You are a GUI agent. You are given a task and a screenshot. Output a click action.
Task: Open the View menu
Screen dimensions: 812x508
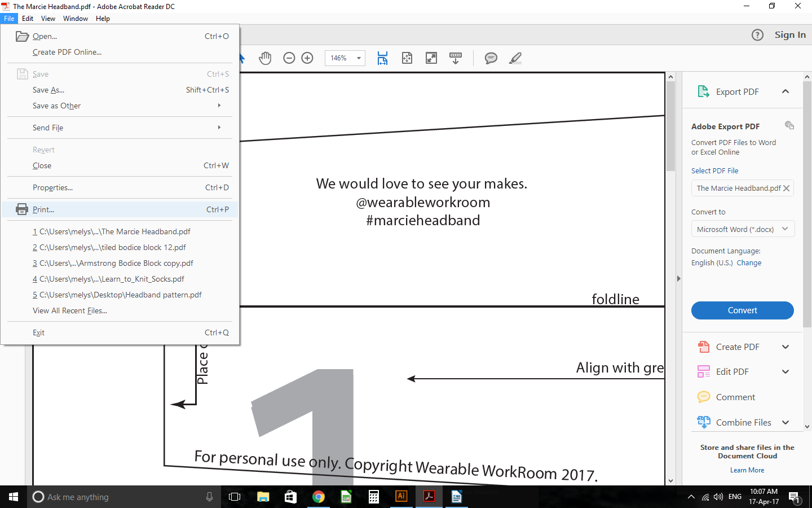[48, 19]
